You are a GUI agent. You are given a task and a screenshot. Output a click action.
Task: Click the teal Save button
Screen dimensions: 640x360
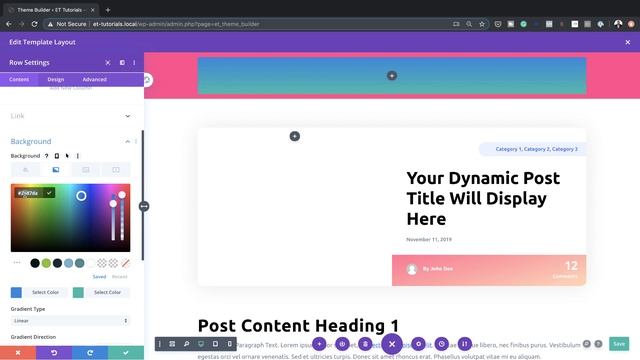[619, 344]
